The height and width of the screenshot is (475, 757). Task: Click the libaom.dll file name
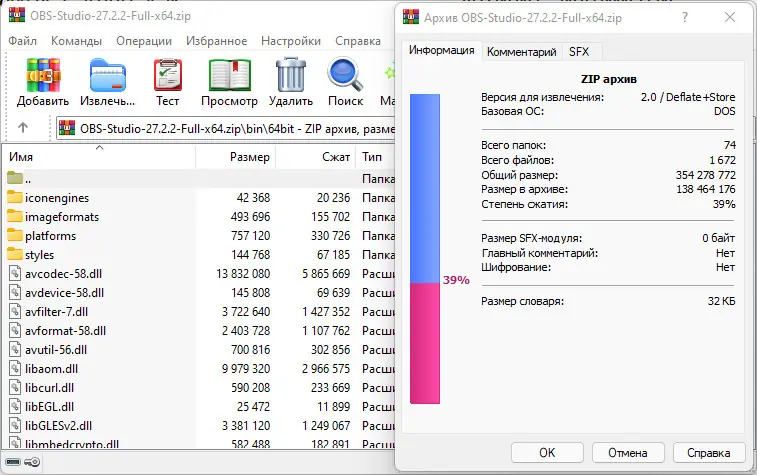pyautogui.click(x=51, y=369)
